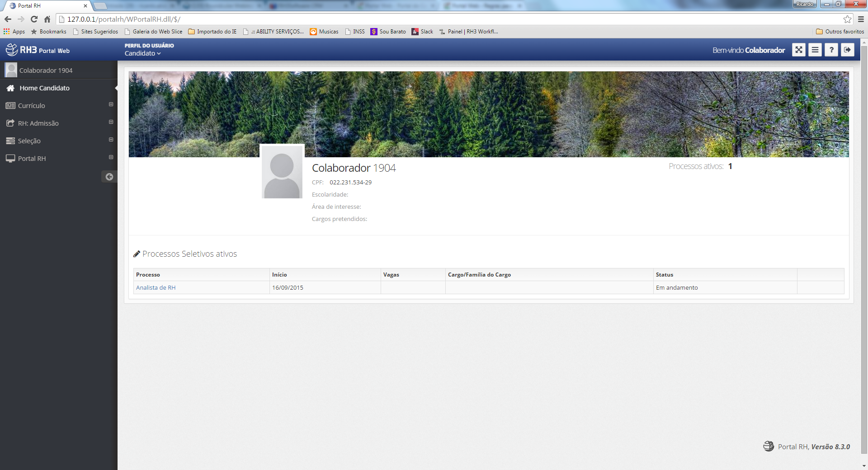Collapse sidebar with the back arrow icon
Viewport: 868px width, 470px height.
click(109, 177)
